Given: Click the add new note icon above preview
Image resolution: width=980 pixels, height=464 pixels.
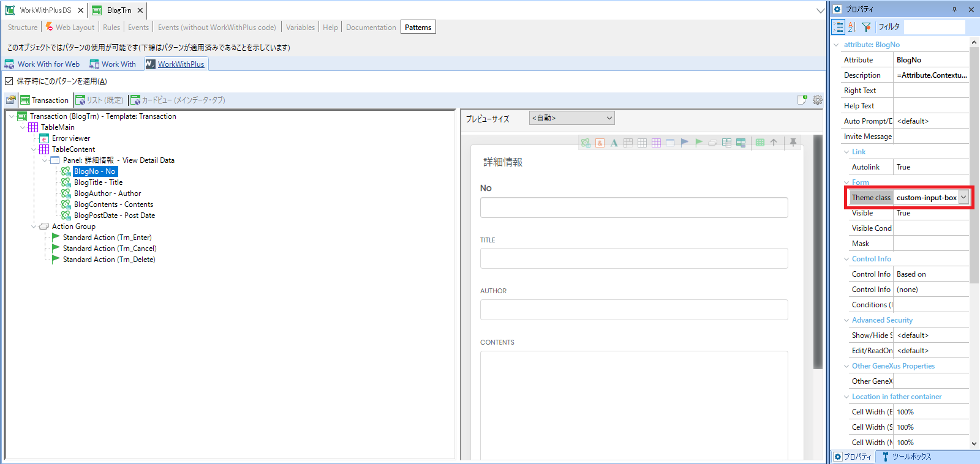Looking at the screenshot, I should click(802, 100).
